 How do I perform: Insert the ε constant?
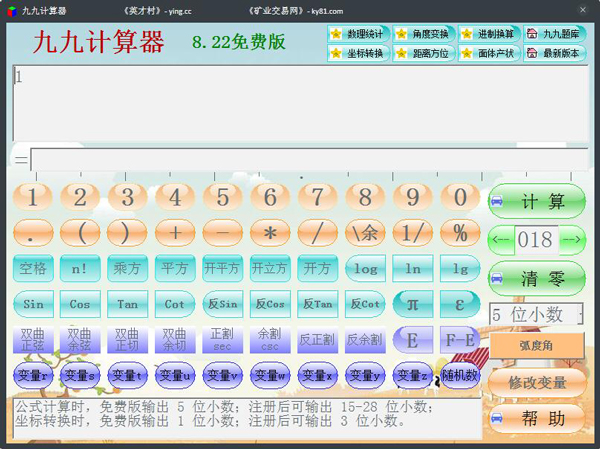(460, 304)
